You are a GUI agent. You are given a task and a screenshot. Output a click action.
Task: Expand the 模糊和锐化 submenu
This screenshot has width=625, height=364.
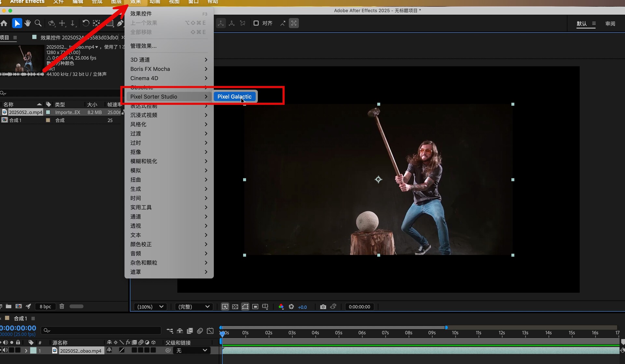click(x=169, y=161)
